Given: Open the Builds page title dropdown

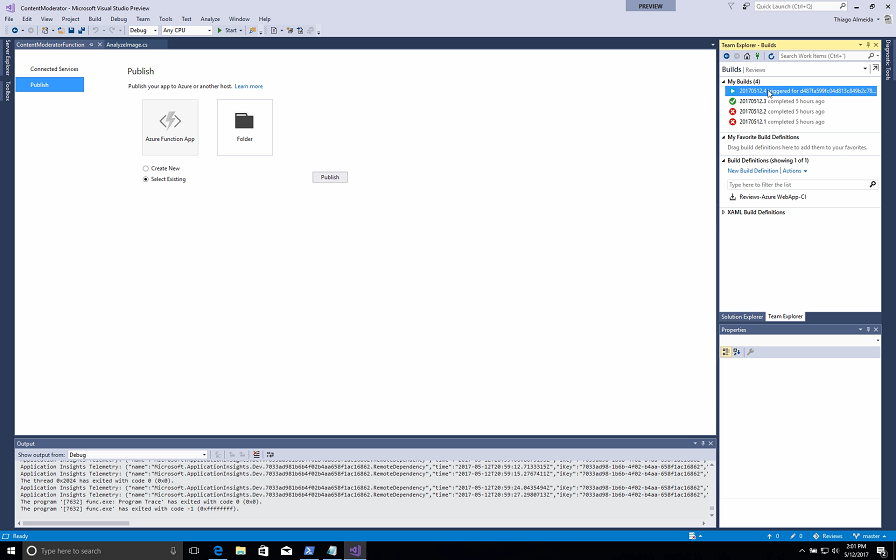Looking at the screenshot, I should [865, 69].
